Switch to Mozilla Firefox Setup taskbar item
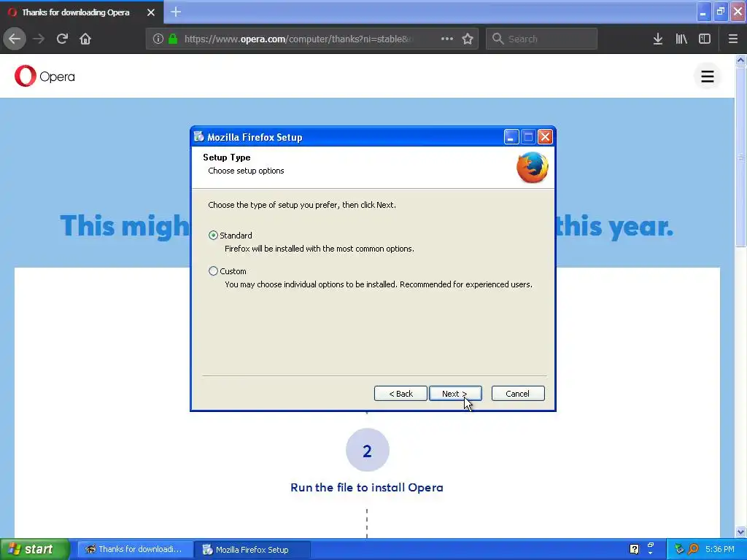 click(x=252, y=549)
